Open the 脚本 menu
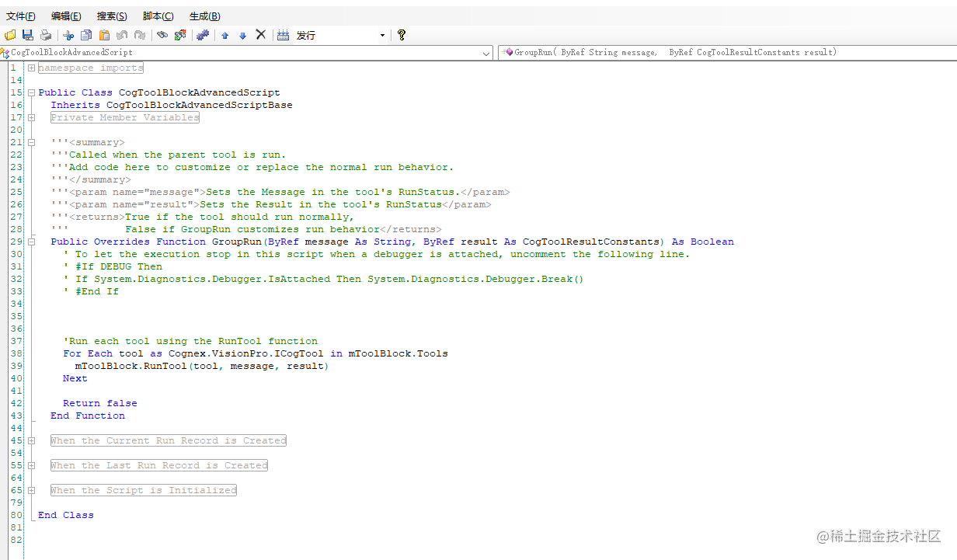This screenshot has height=560, width=957. 158,16
